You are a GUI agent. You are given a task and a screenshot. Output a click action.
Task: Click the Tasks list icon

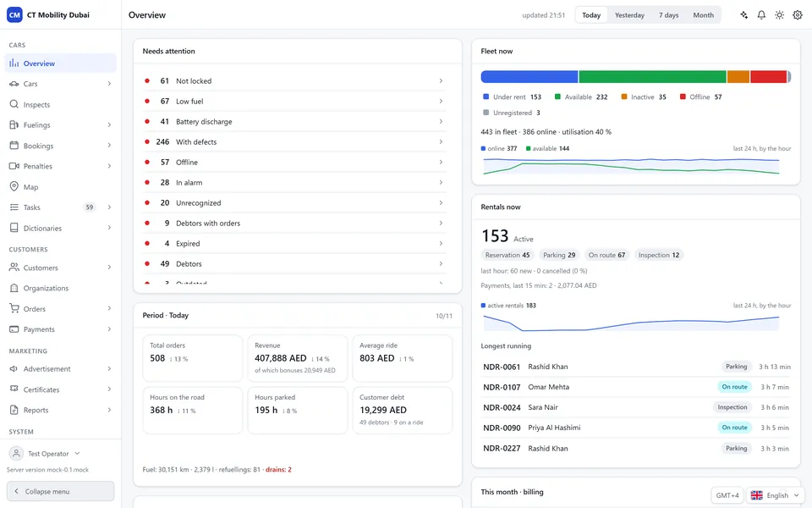point(14,207)
